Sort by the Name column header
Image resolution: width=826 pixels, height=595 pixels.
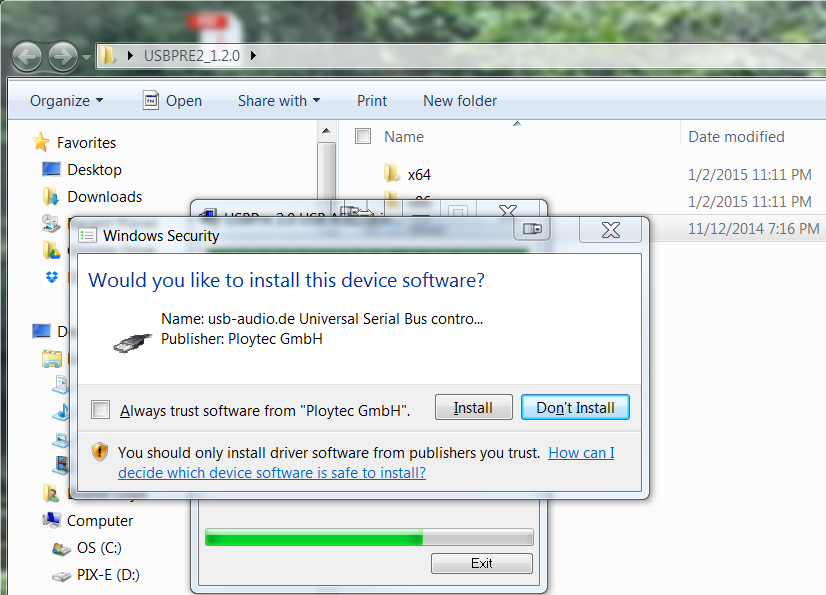[x=404, y=136]
